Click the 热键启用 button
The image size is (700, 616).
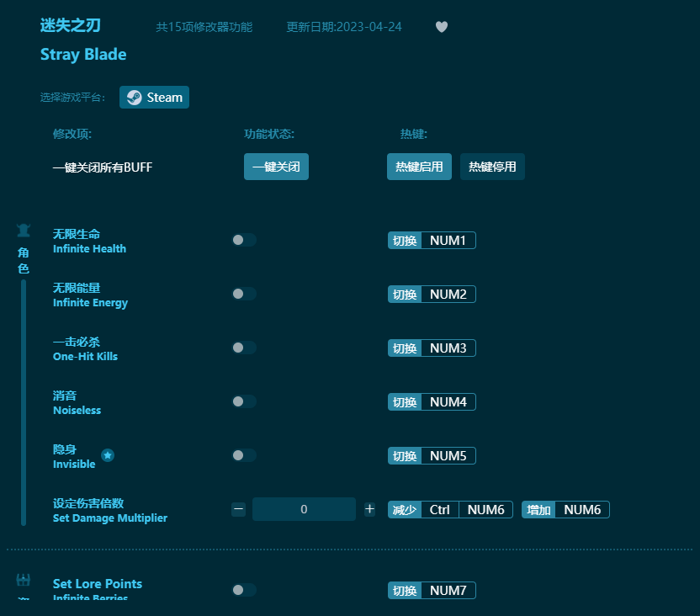(419, 167)
